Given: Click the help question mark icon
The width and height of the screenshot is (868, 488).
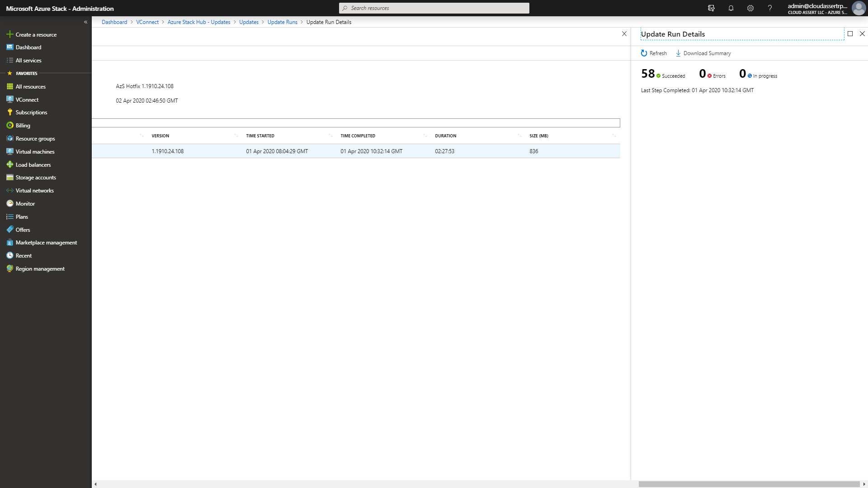Looking at the screenshot, I should [769, 8].
